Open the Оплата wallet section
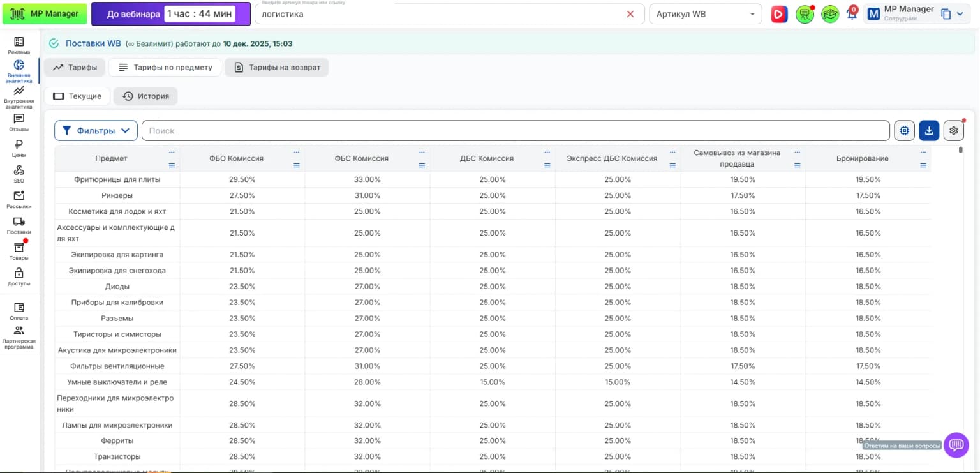 point(19,311)
